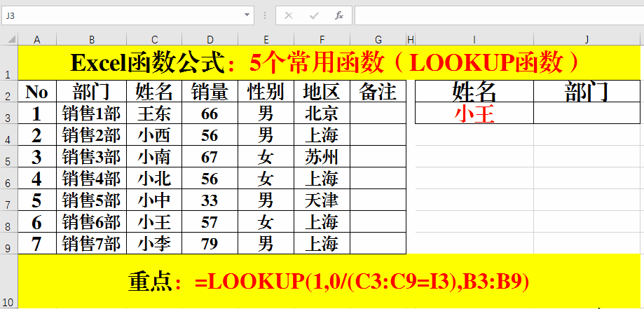
Task: Click the 备注 header cell
Action: (x=378, y=91)
